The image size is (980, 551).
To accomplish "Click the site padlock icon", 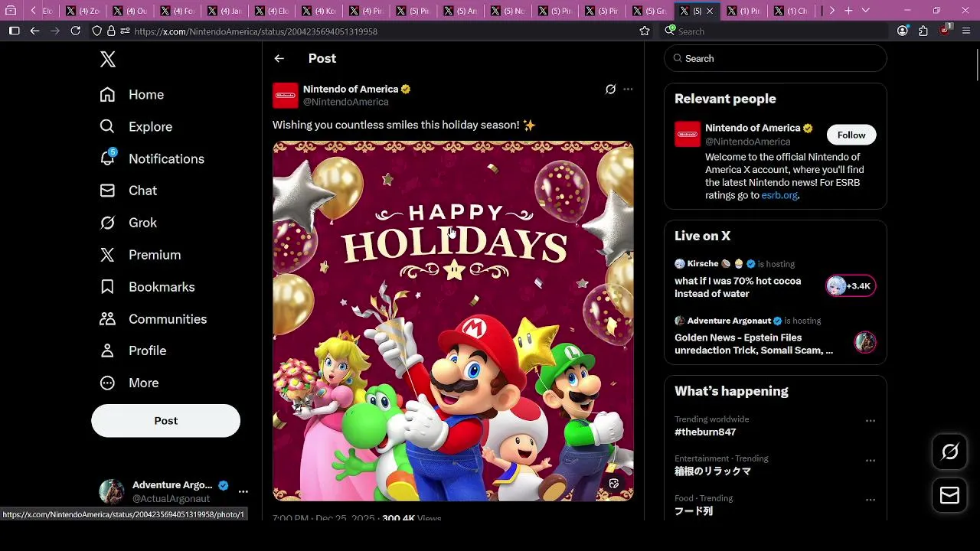I will tap(112, 31).
